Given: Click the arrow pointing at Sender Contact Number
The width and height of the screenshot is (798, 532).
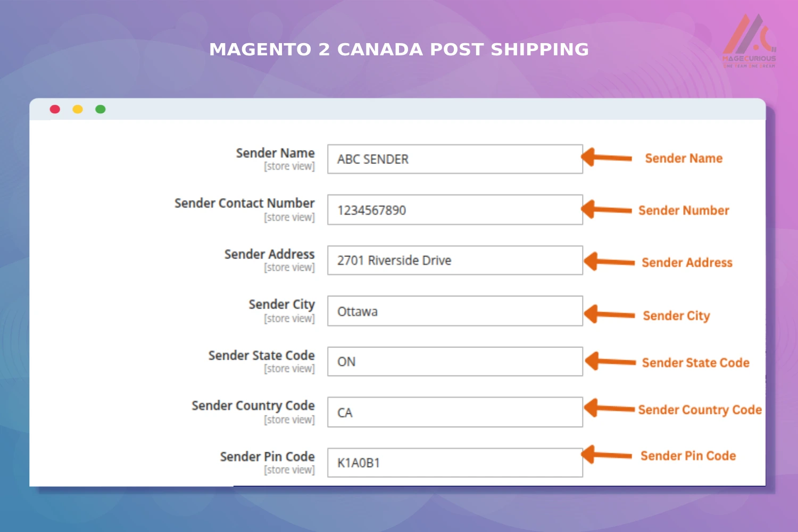Looking at the screenshot, I should pos(606,209).
